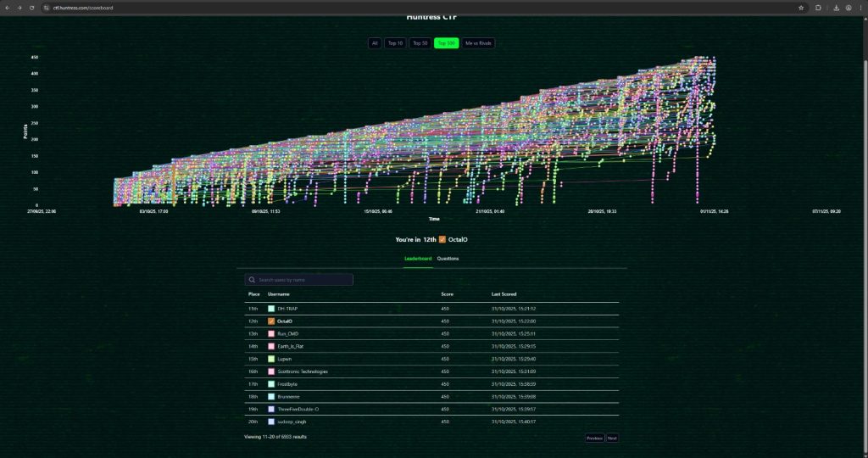Screen dimensions: 868x458
Task: Toggle the Run_CMD chart checkbox
Action: (x=271, y=334)
